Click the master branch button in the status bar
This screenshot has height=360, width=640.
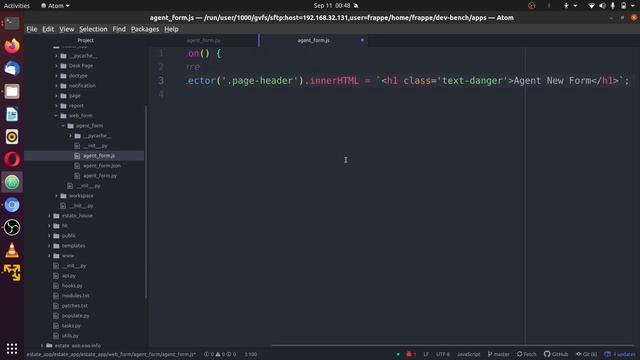(498, 354)
